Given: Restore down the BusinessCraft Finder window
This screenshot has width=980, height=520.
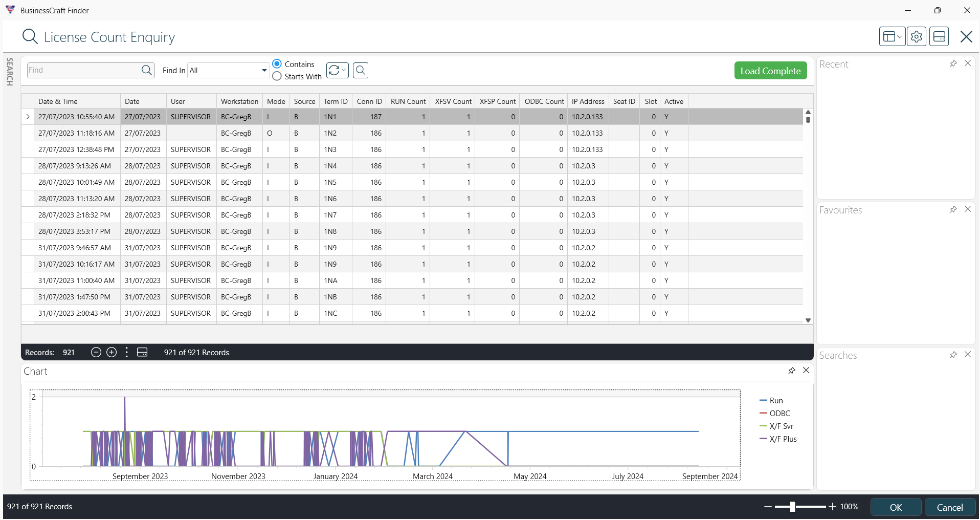Looking at the screenshot, I should pos(937,10).
